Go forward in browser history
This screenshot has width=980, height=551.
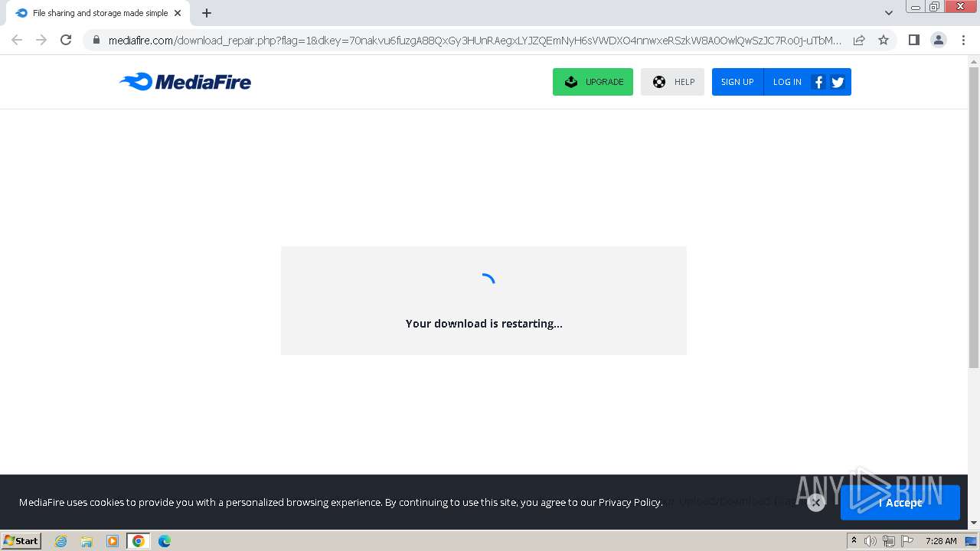[41, 40]
